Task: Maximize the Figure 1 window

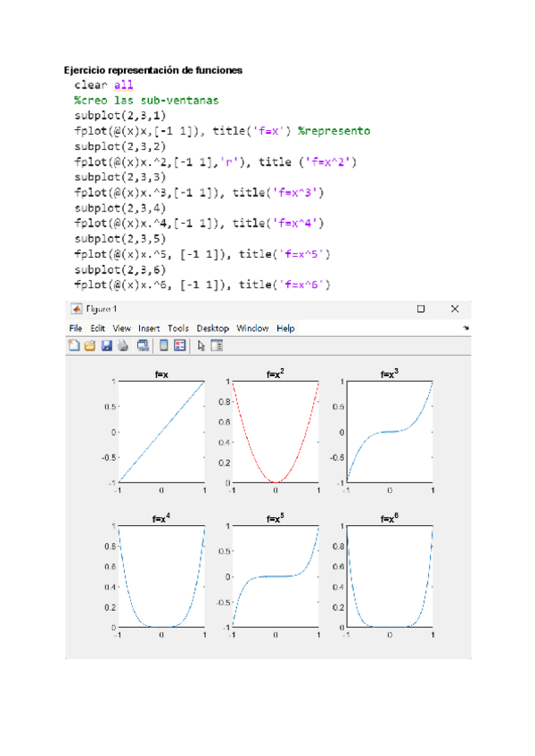Action: coord(421,308)
